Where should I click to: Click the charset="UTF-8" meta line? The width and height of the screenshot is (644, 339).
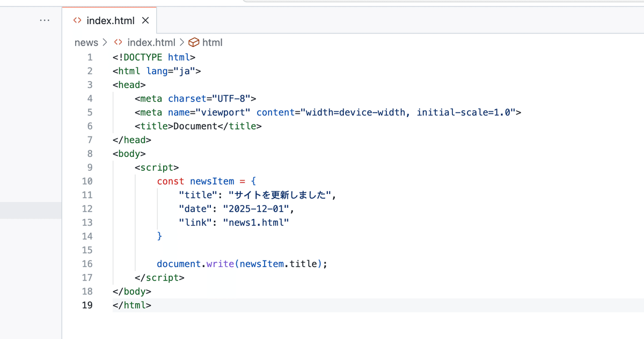click(195, 98)
